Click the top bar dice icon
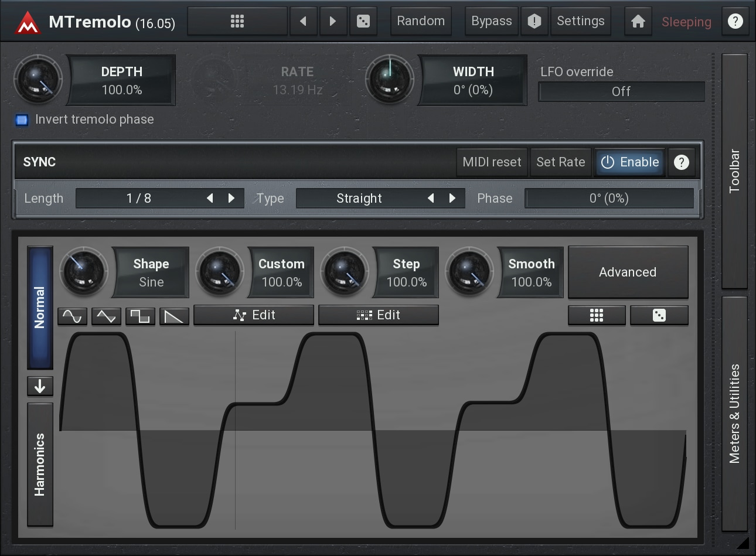 [363, 22]
